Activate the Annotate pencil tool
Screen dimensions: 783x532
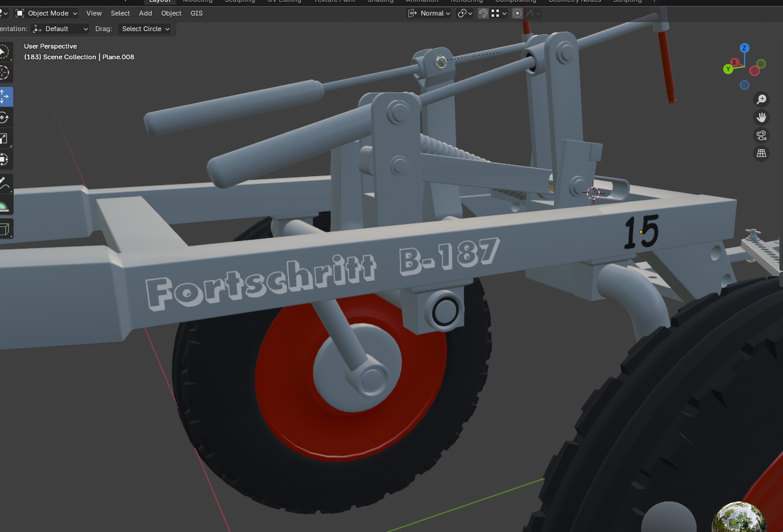[x=4, y=183]
